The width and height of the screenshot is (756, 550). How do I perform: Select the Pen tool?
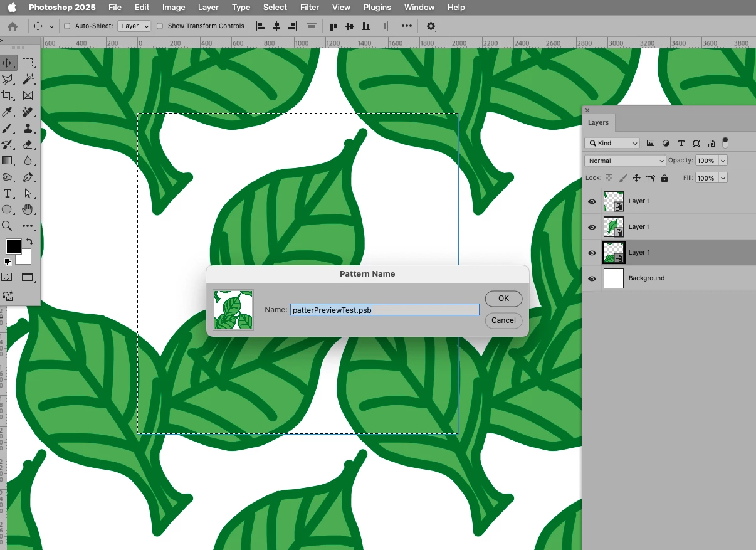point(28,177)
